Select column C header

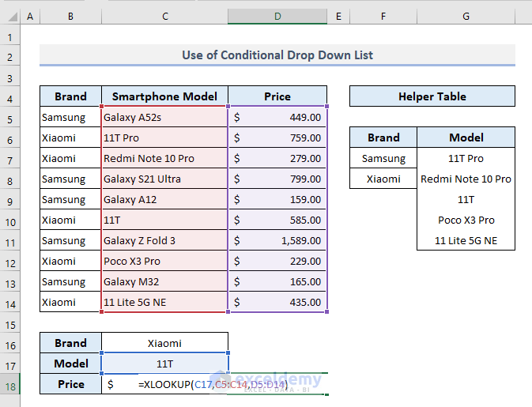[164, 17]
